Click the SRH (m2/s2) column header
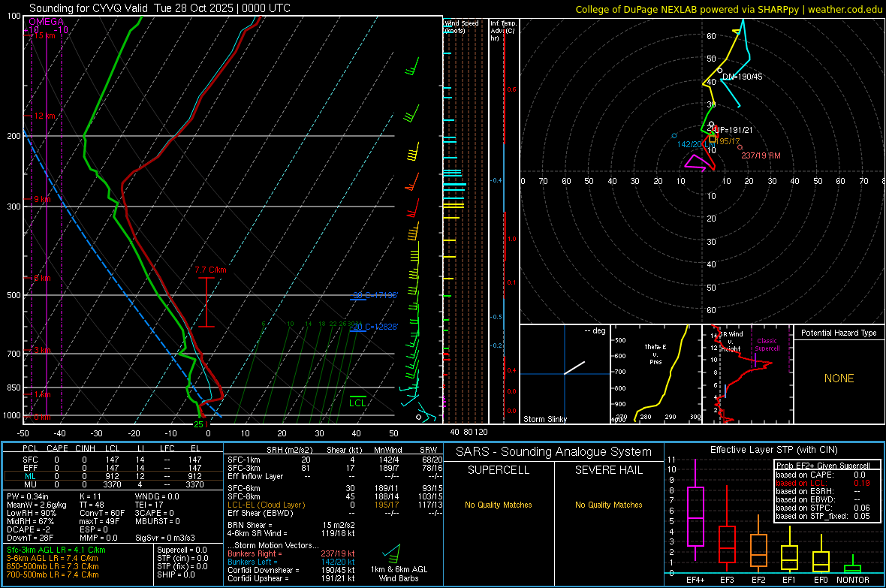This screenshot has width=886, height=588. [x=289, y=450]
